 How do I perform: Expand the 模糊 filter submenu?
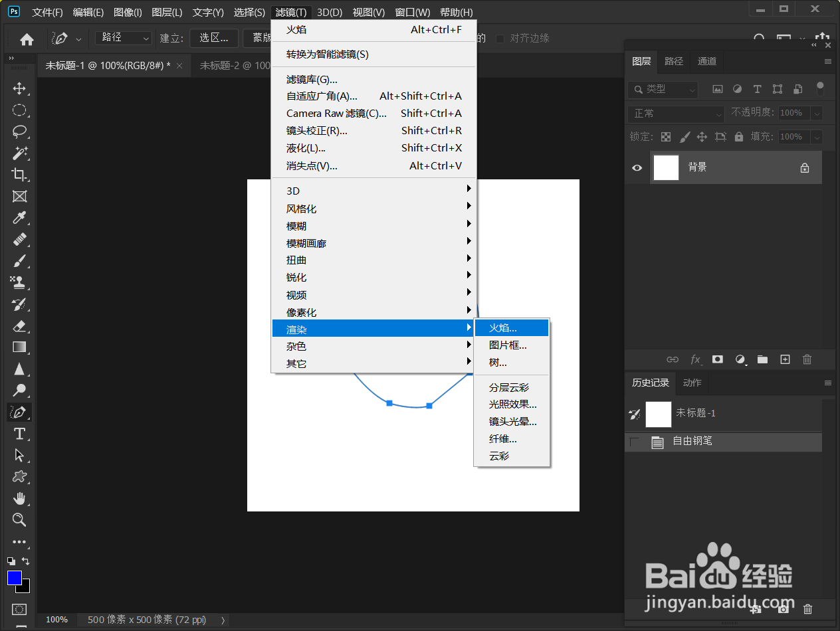point(373,226)
